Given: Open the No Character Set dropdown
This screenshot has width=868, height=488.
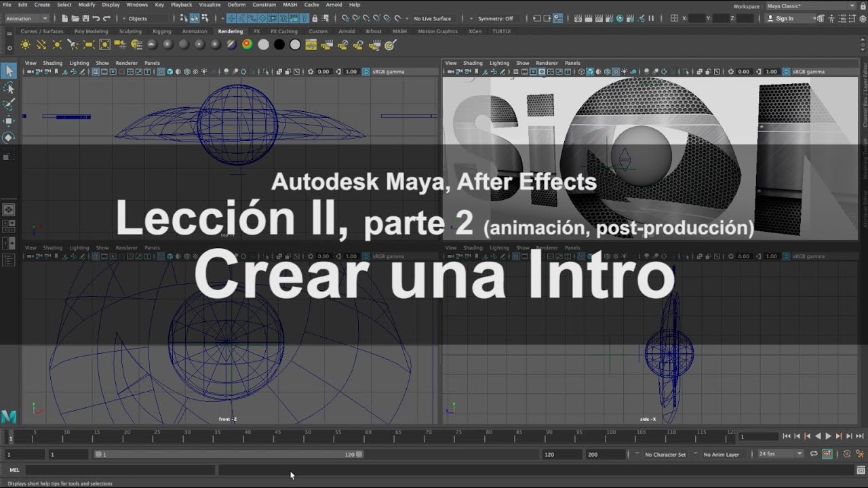Looking at the screenshot, I should 665,454.
